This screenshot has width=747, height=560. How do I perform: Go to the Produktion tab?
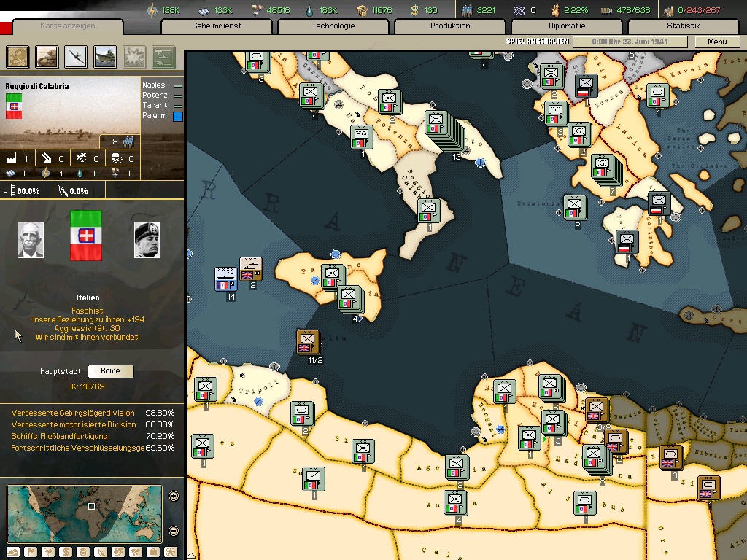tap(450, 26)
